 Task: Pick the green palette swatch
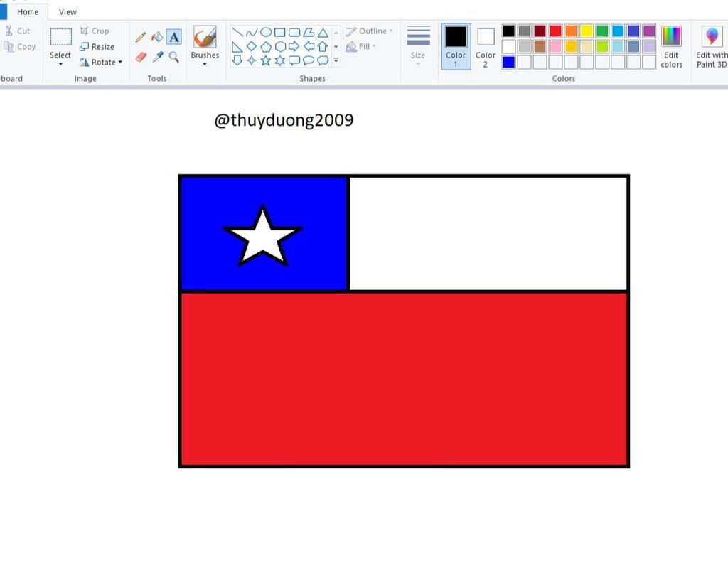(603, 31)
